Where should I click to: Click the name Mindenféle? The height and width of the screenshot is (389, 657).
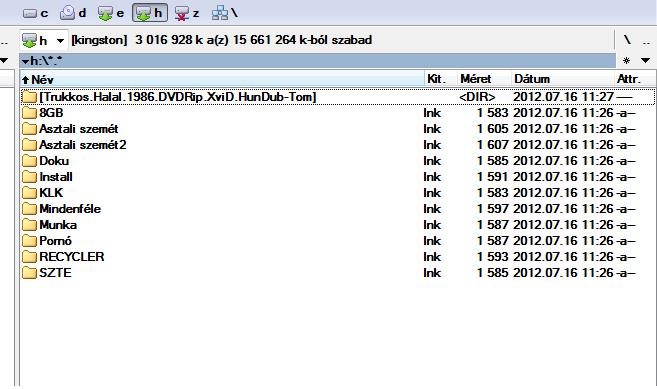coord(70,208)
